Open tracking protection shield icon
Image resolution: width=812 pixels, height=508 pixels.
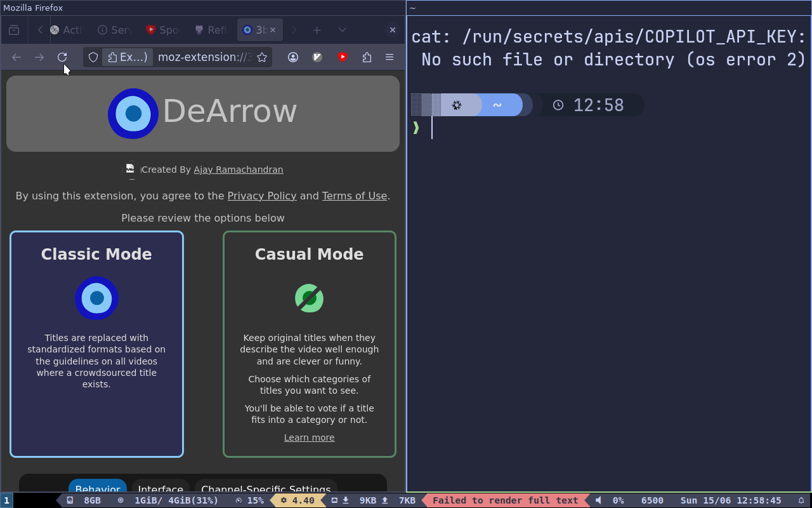point(93,57)
